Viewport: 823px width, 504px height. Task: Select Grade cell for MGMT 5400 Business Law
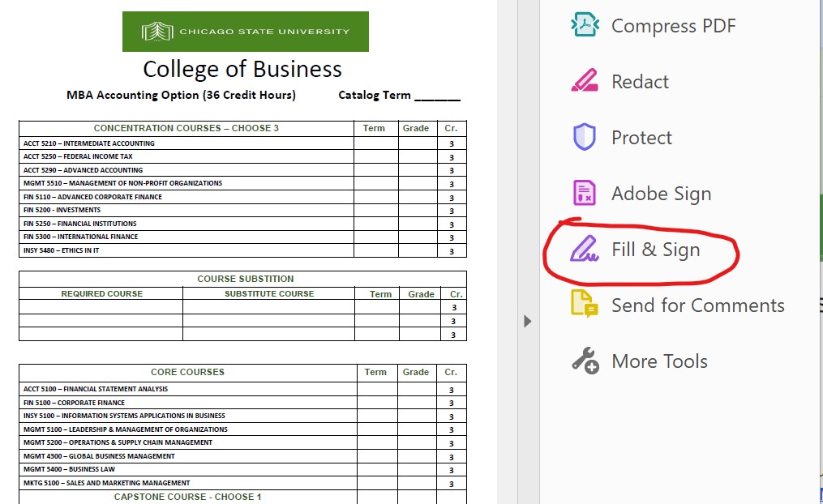point(416,469)
